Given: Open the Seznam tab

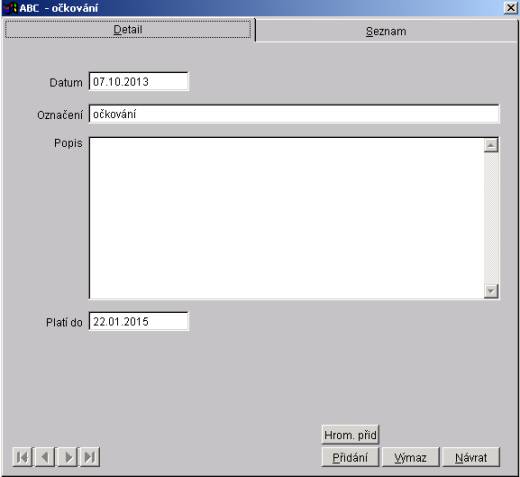Looking at the screenshot, I should (x=386, y=31).
